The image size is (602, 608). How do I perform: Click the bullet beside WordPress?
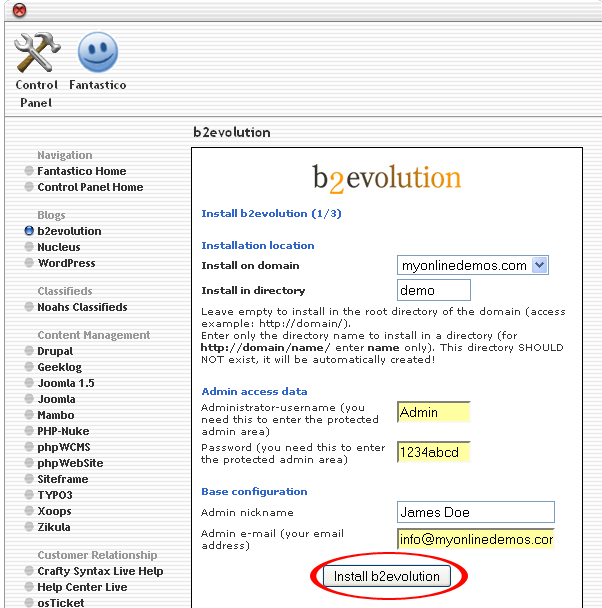29,263
